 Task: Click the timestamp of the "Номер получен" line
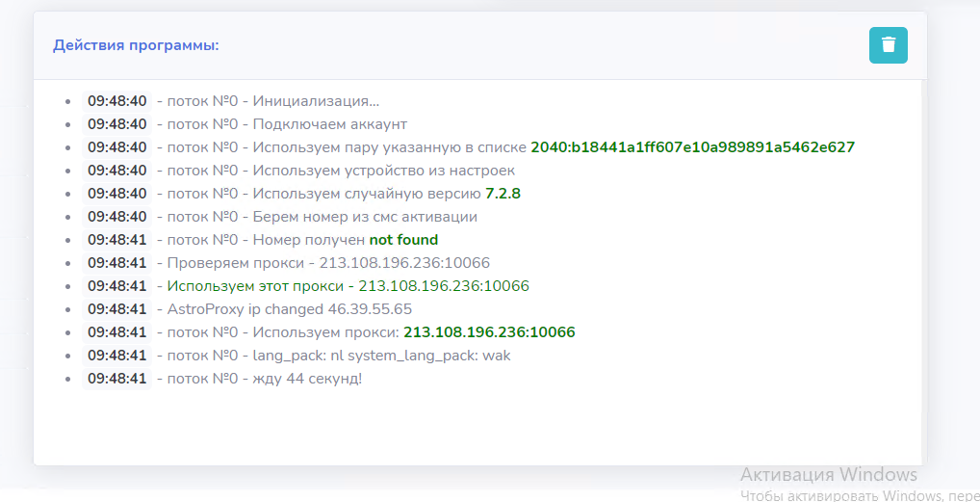pos(117,240)
